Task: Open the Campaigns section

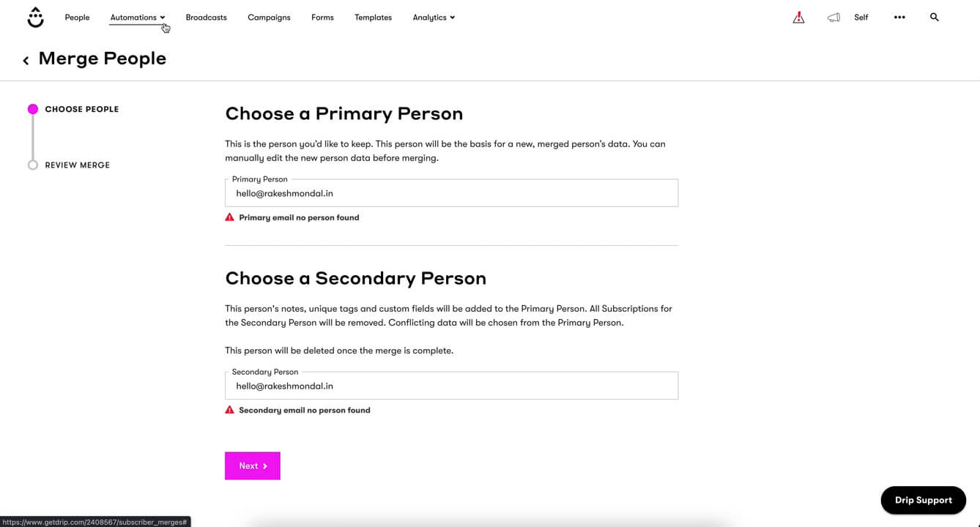Action: (x=269, y=18)
